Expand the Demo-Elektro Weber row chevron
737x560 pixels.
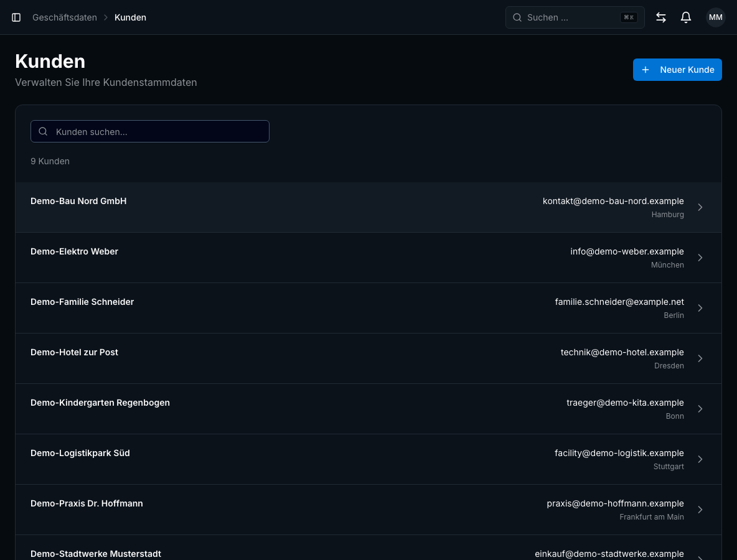coord(700,258)
